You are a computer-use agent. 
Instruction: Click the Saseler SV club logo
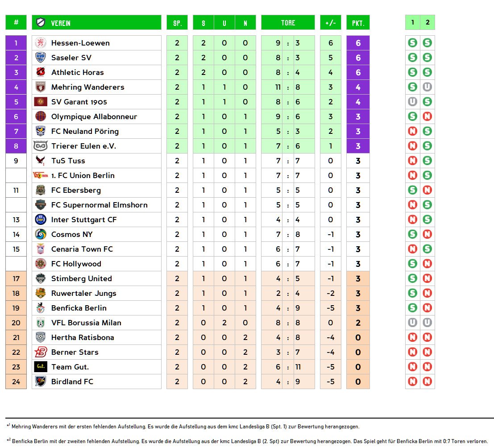pyautogui.click(x=41, y=58)
